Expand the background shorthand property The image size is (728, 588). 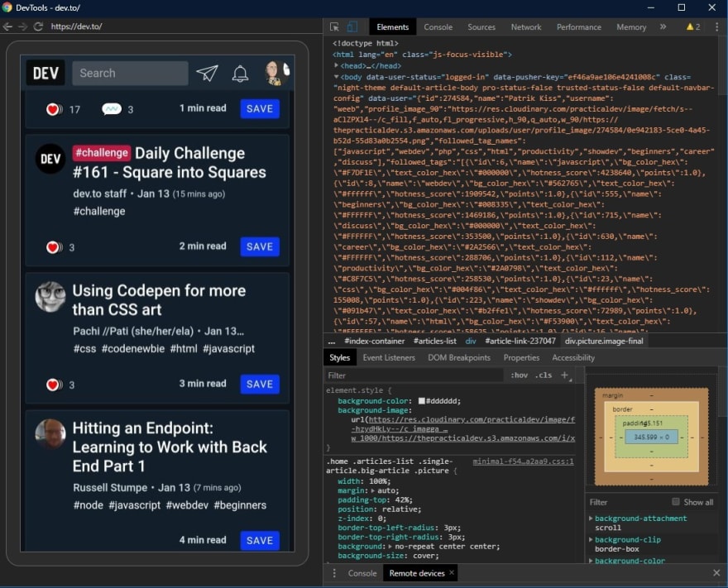391,546
